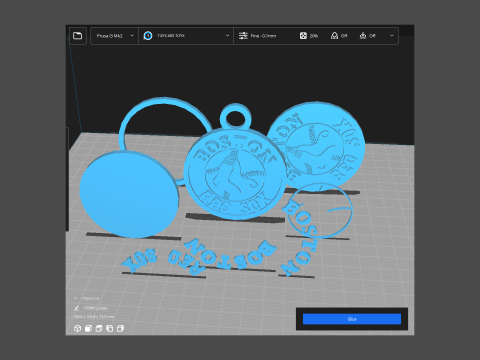
Task: Click the print profile sliders icon
Action: pos(243,36)
